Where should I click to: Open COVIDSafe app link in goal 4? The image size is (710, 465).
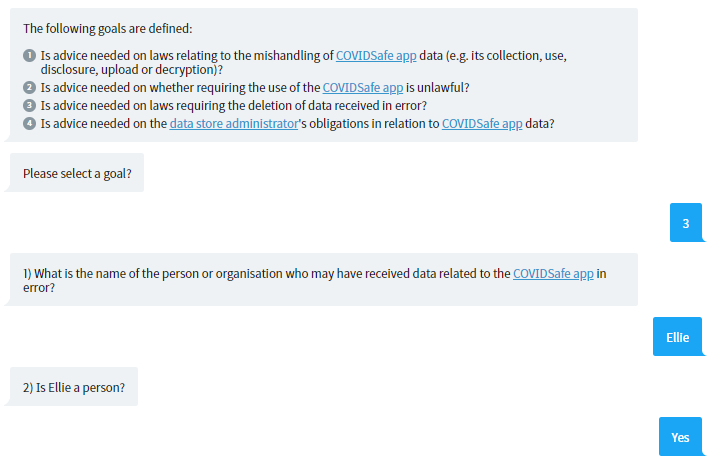point(482,124)
